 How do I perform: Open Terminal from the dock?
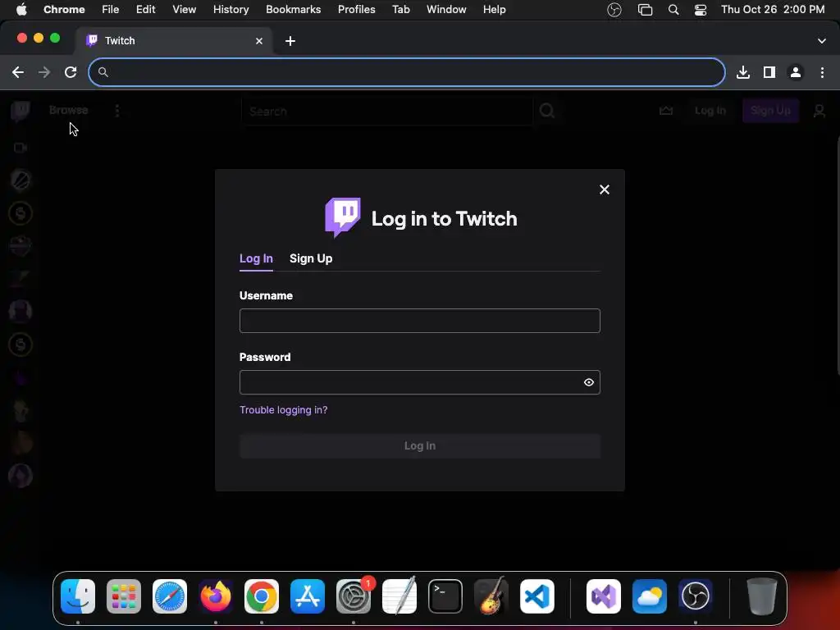445,596
